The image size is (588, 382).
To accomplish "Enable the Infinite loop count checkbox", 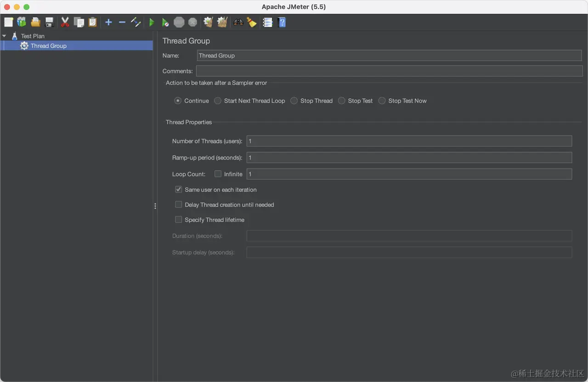I will tap(218, 174).
